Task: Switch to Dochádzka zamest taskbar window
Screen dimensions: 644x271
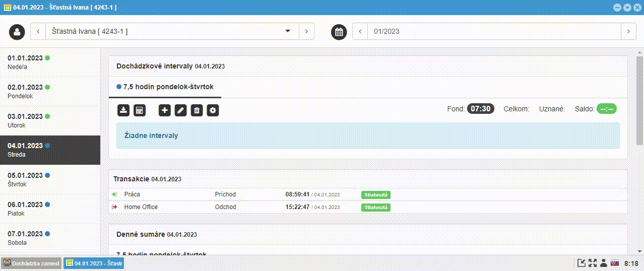Action: click(31, 263)
